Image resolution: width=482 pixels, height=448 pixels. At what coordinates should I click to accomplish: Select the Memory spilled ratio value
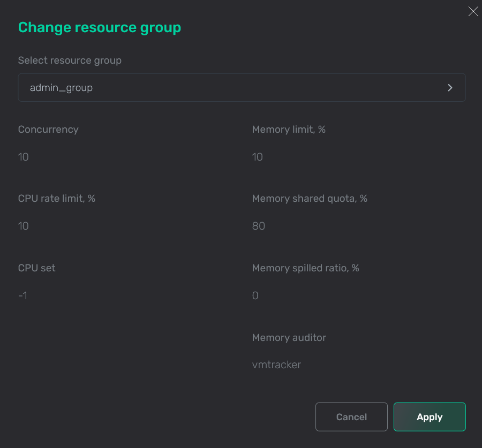point(255,295)
